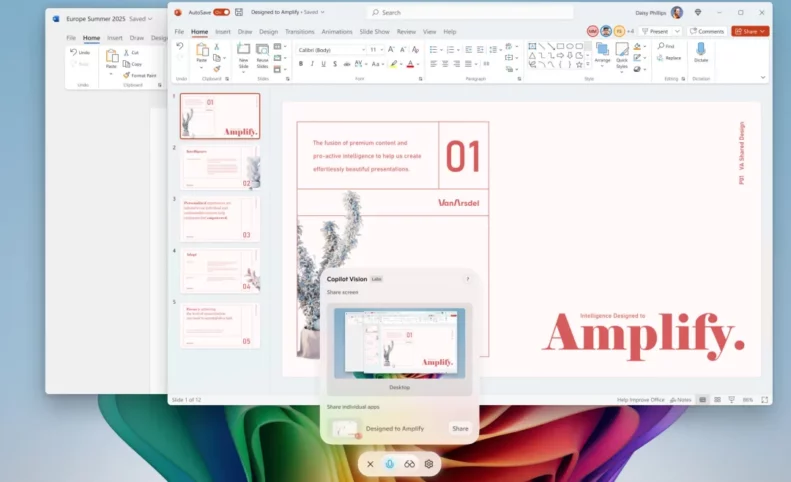Insert a New Slide in PowerPoint
The image size is (791, 482).
(x=244, y=56)
